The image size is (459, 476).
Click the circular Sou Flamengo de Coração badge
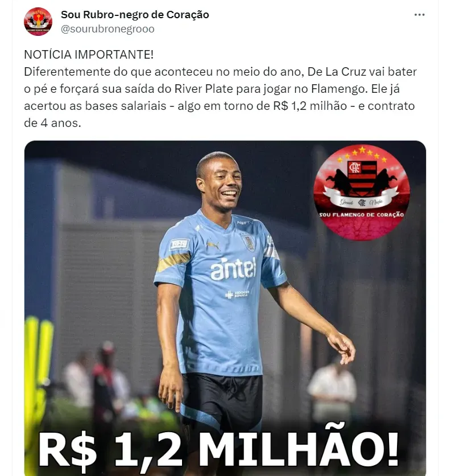(361, 192)
